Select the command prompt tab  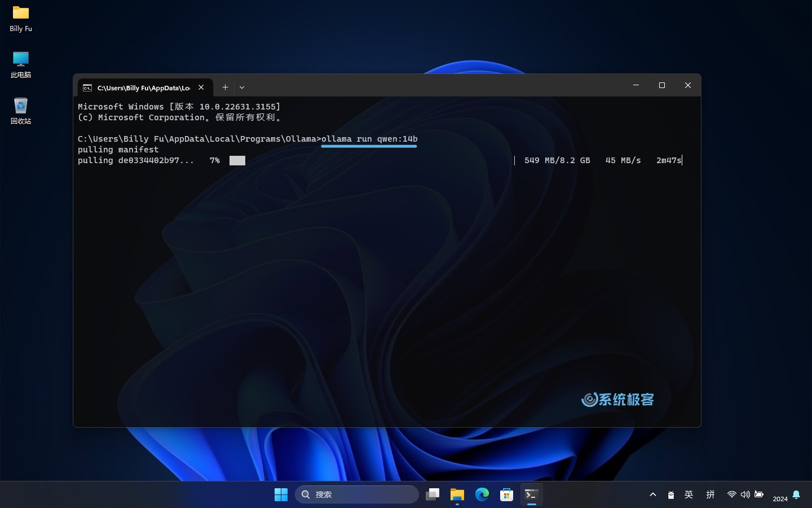pyautogui.click(x=144, y=87)
